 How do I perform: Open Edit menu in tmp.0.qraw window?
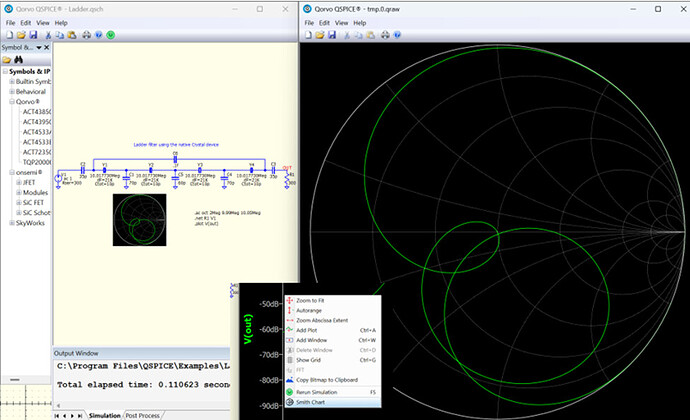click(324, 23)
